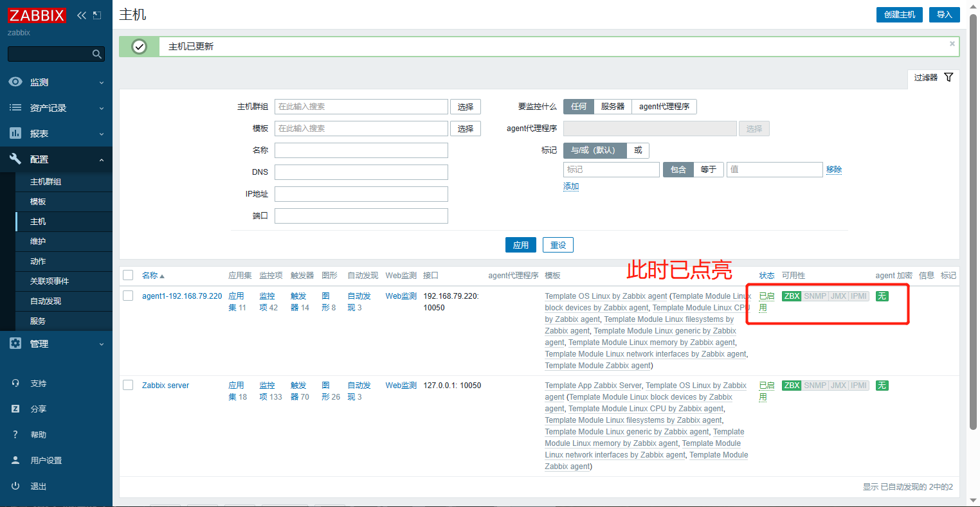Open the 报表 reports chart icon
980x507 pixels.
(x=15, y=133)
